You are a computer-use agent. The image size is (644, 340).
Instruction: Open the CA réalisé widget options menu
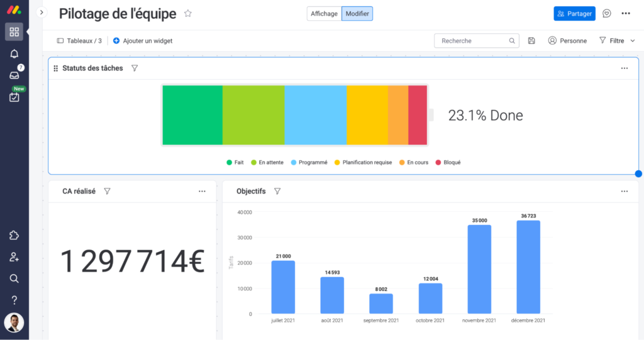click(x=202, y=191)
